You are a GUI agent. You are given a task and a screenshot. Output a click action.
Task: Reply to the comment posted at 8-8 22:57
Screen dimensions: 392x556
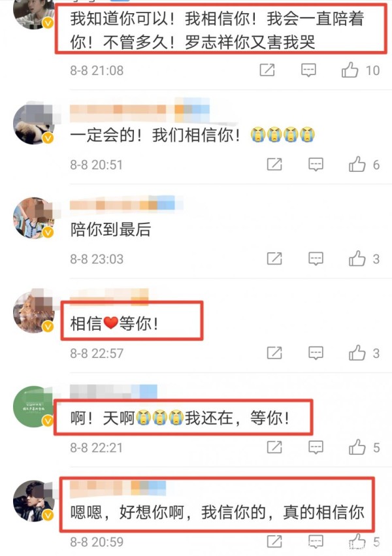[316, 353]
